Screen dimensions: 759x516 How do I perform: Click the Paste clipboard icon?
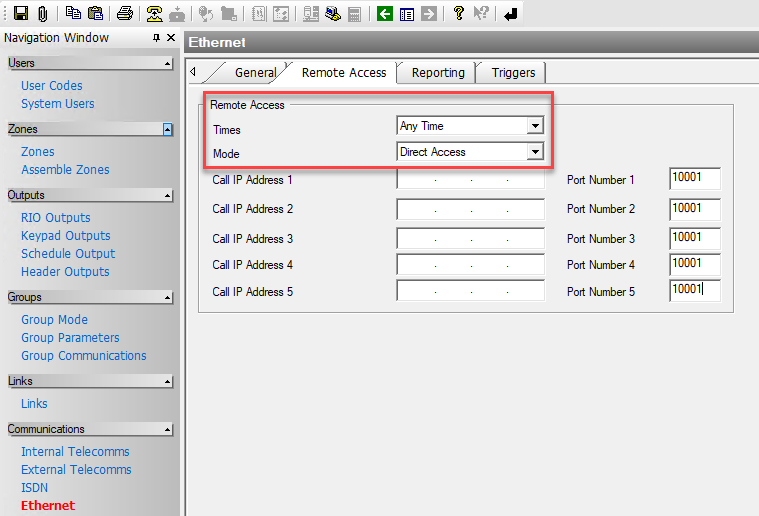point(95,14)
